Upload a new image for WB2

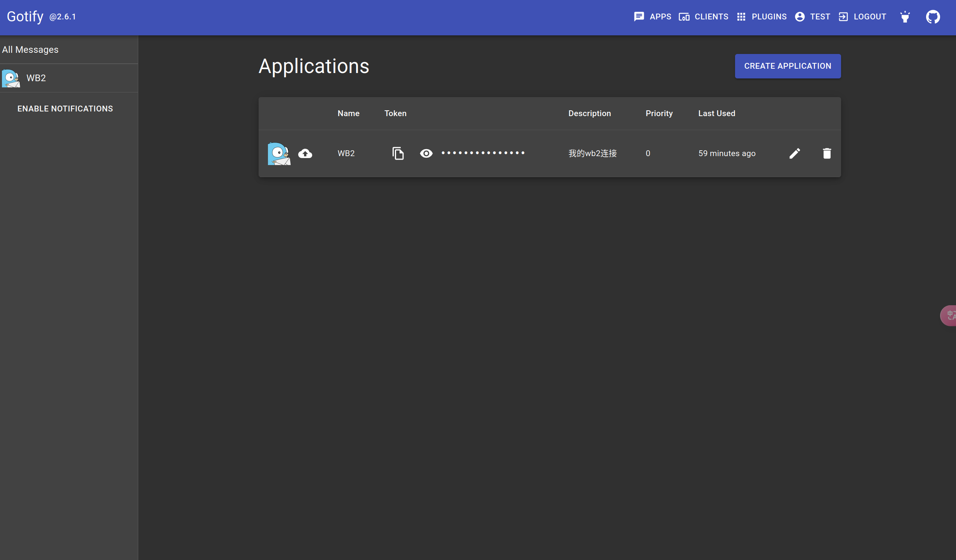coord(305,153)
